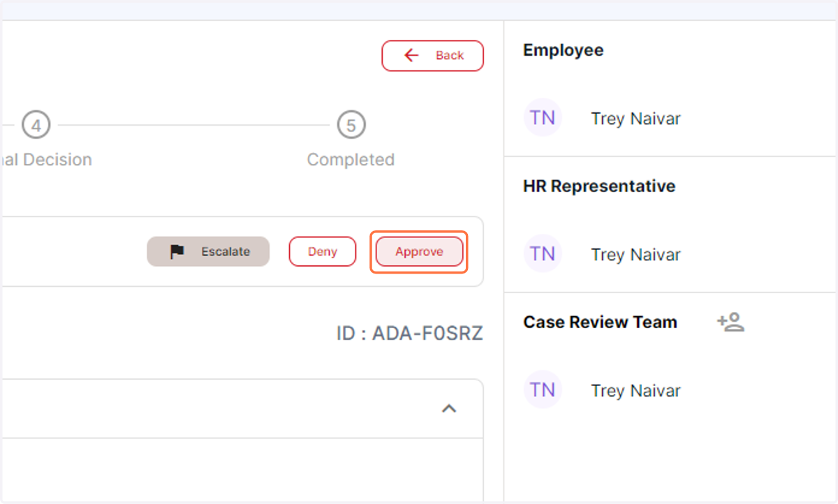Click Trey Naivar name under HR Representative
Screen dimensions: 838x504
[635, 255]
